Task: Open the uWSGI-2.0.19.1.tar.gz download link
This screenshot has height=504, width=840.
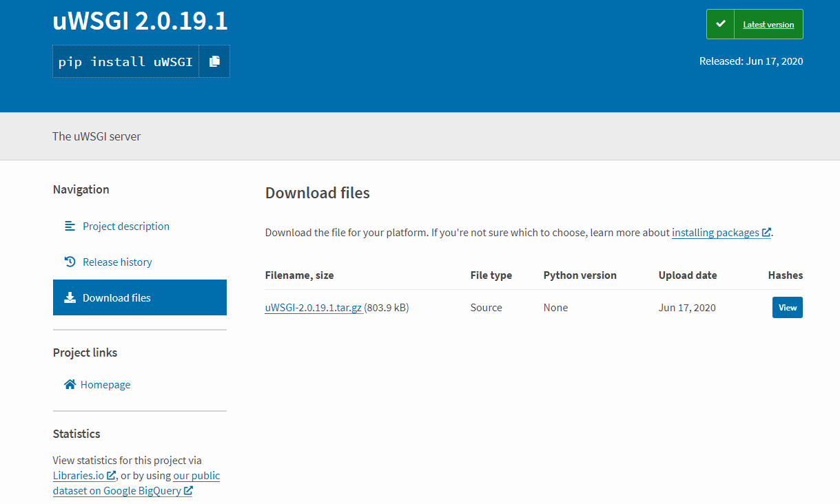Action: [x=313, y=307]
